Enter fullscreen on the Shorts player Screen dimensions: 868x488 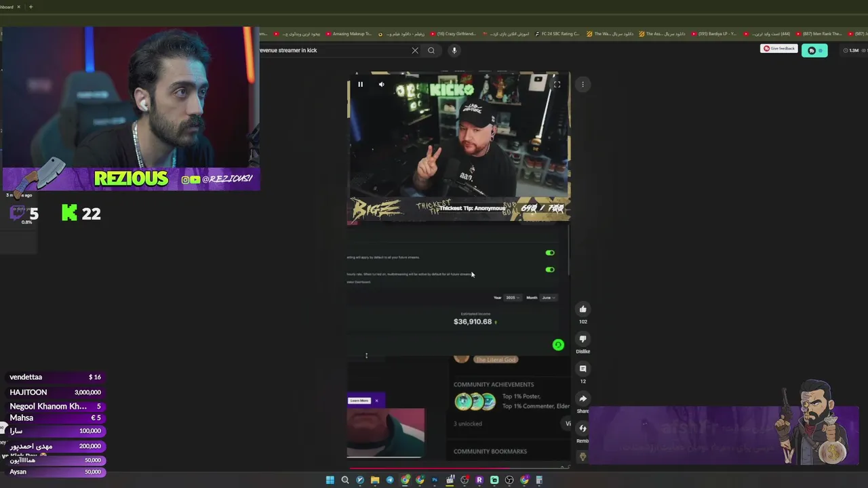point(557,85)
